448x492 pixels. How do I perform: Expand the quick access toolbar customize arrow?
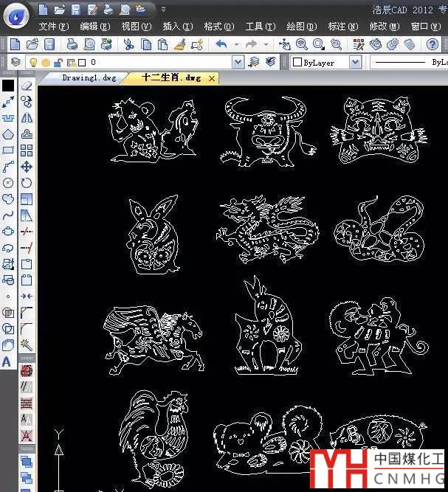163,10
